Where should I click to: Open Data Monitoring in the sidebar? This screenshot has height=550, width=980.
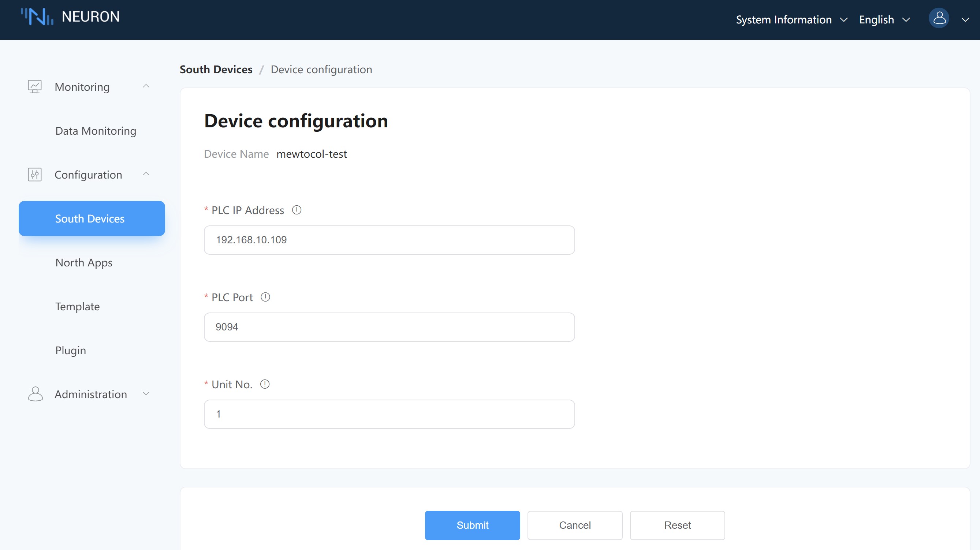(96, 131)
